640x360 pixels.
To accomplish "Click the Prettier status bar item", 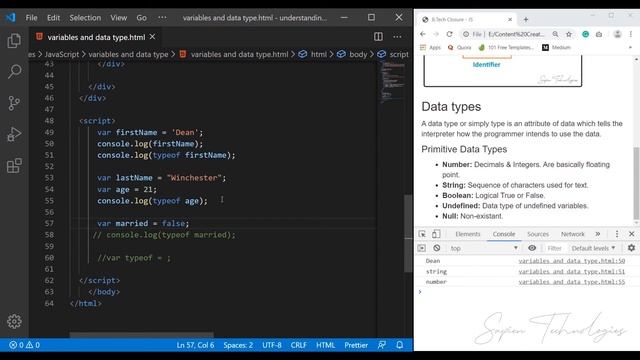I will click(356, 345).
